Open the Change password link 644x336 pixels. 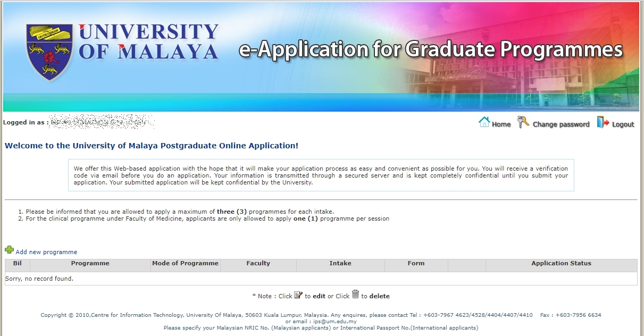561,124
